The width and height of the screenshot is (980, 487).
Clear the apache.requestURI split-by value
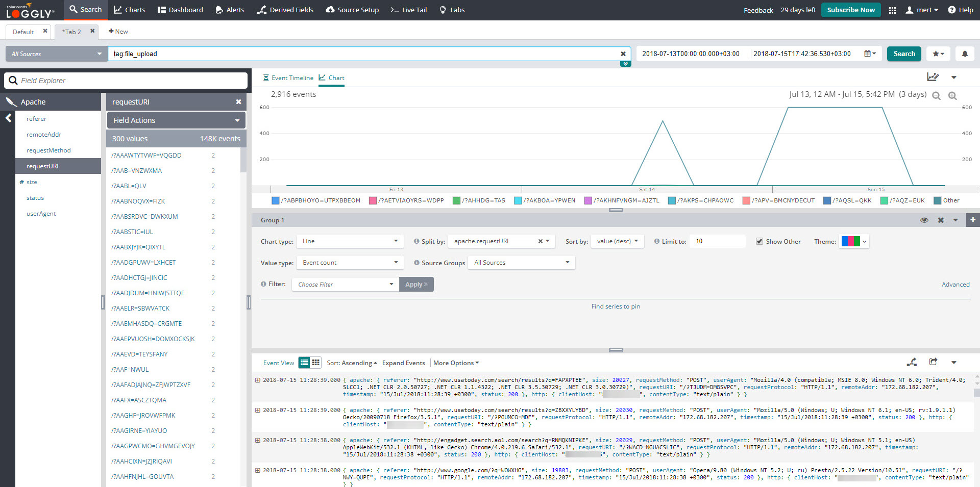540,241
